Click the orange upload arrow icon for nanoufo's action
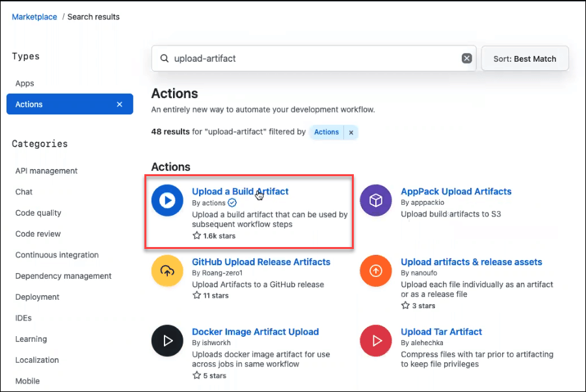 pos(376,270)
